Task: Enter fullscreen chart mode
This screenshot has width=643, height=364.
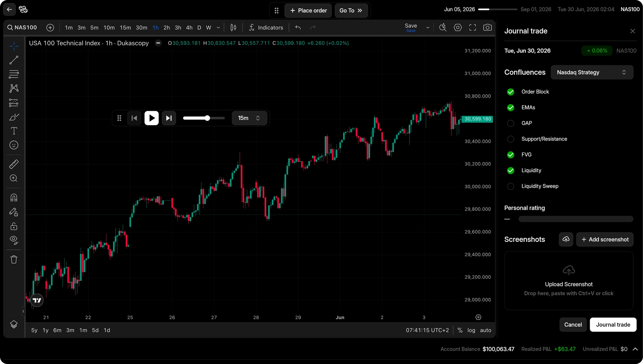Action: [x=473, y=27]
